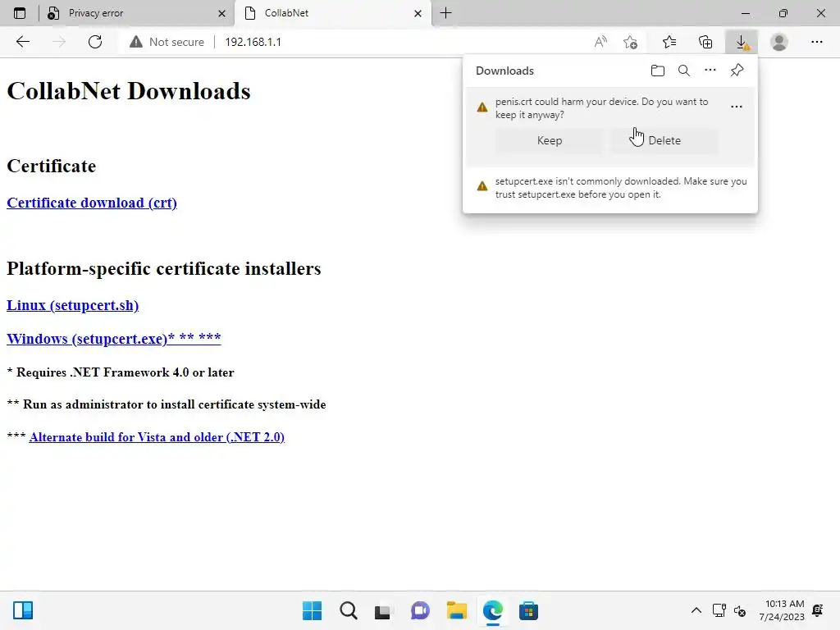Add this page to favorites
The height and width of the screenshot is (630, 840).
point(631,42)
